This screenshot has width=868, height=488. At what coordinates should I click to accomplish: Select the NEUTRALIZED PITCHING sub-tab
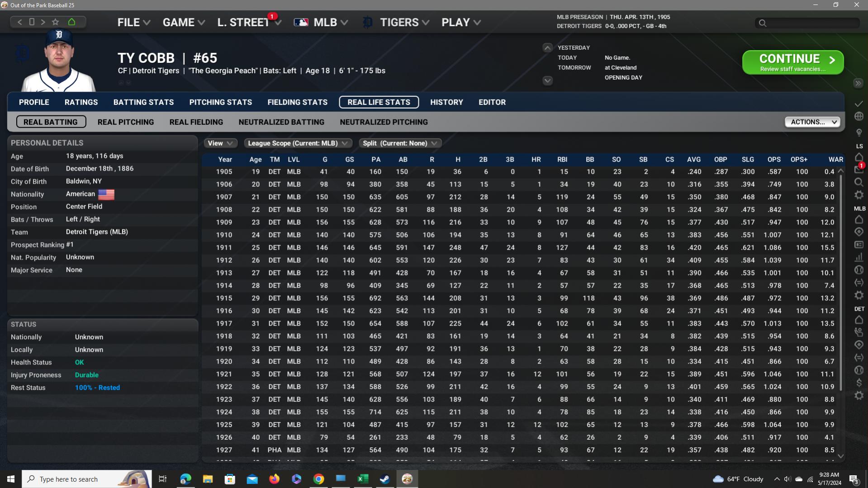(384, 122)
